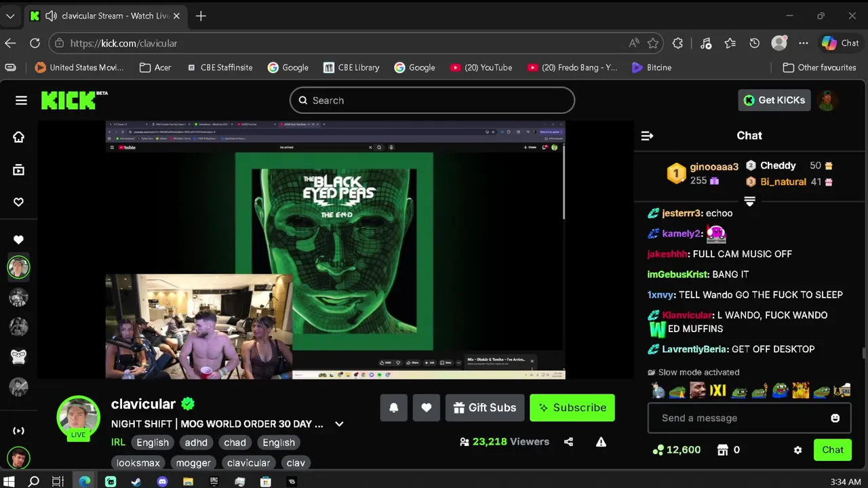This screenshot has height=488, width=868.
Task: Click Send a message input field
Action: (x=749, y=418)
